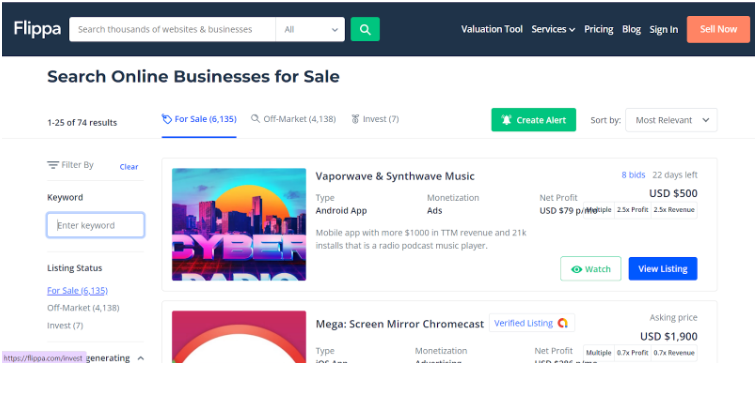Collapse the generating filter section chevron
The image size is (755, 395).
point(141,358)
